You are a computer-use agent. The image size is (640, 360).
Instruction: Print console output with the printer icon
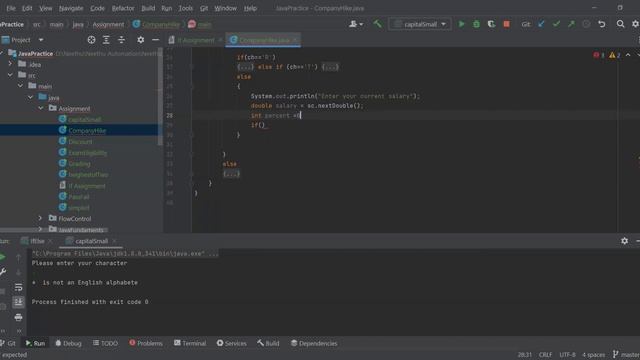click(18, 317)
